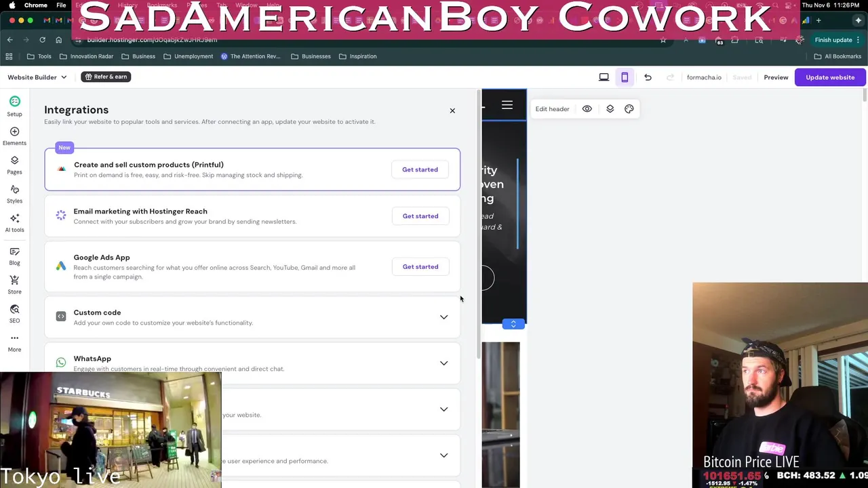Open the Innovation Radar bookmark folder
The height and width of the screenshot is (488, 868).
(86, 56)
